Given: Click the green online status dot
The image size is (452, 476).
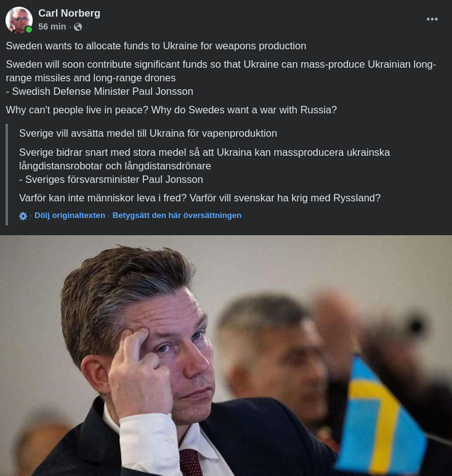Looking at the screenshot, I should [29, 30].
